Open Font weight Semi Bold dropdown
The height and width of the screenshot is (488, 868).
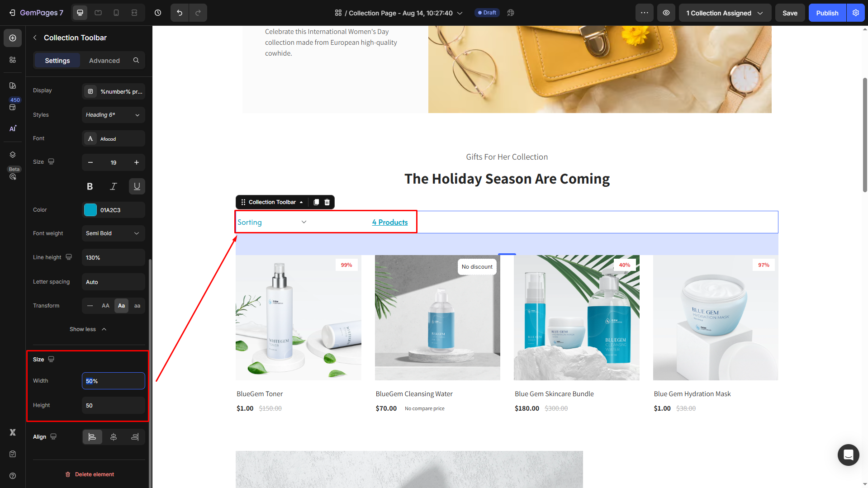pyautogui.click(x=113, y=233)
